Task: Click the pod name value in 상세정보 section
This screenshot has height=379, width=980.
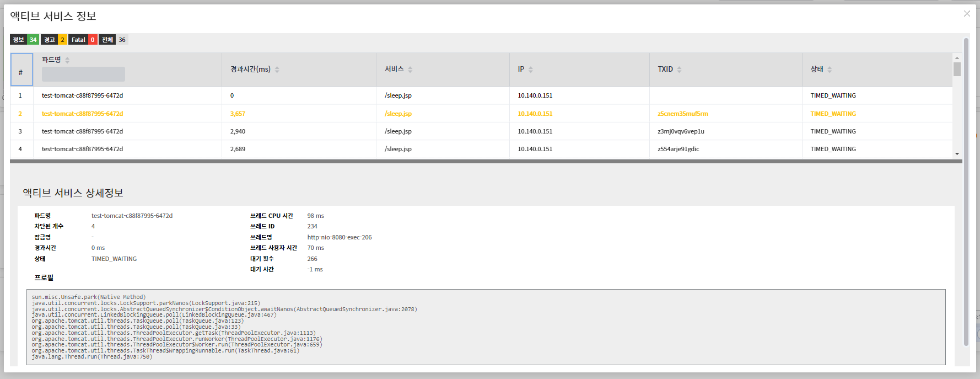Action: tap(132, 216)
